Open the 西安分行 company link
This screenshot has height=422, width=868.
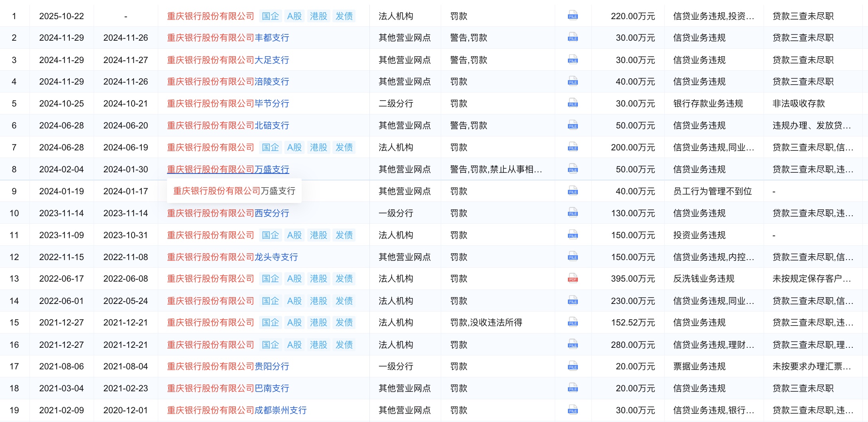coord(228,213)
